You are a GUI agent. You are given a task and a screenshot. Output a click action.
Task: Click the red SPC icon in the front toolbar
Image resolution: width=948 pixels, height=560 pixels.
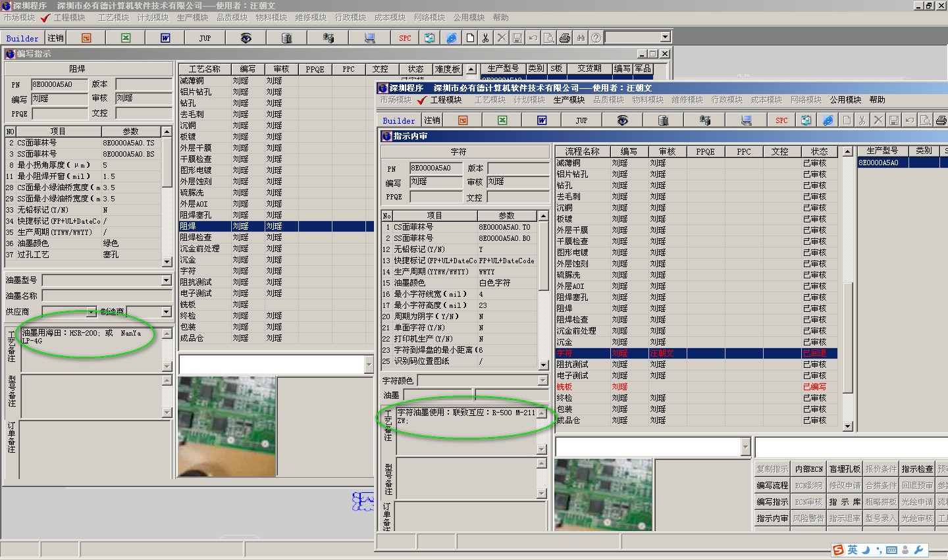781,120
